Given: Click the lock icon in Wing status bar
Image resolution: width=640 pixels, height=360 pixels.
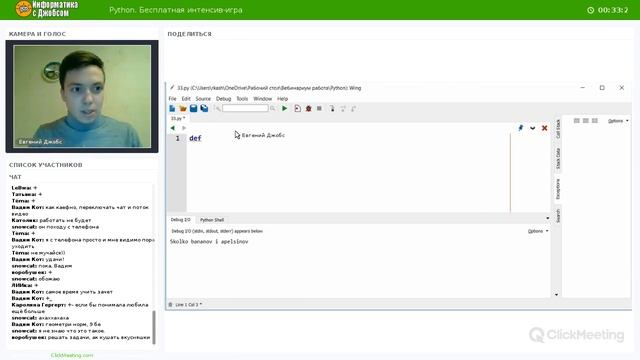Looking at the screenshot, I should [x=170, y=304].
